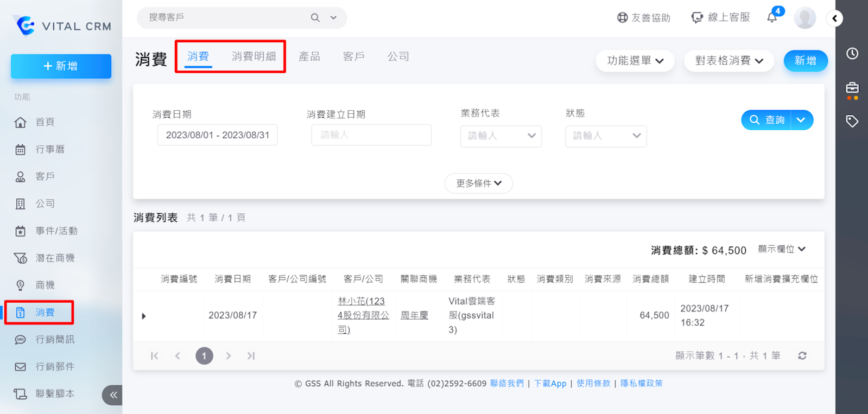Click the 消費建立日期 input field

(371, 135)
